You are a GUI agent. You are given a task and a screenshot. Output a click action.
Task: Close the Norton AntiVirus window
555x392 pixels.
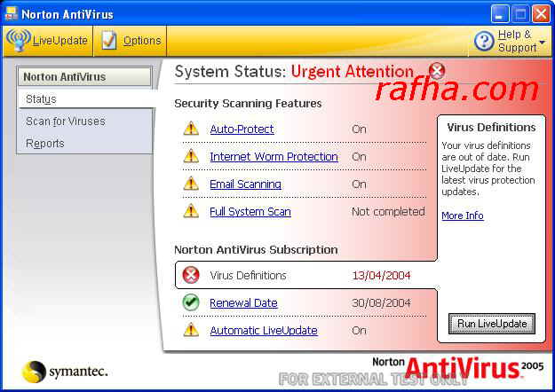541,14
